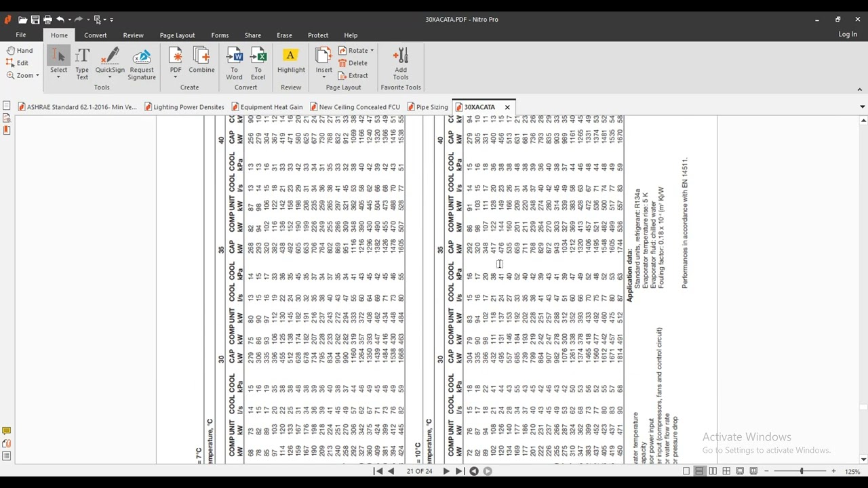The image size is (868, 488).
Task: Switch to Pipe Sizing document tab
Action: coord(428,107)
